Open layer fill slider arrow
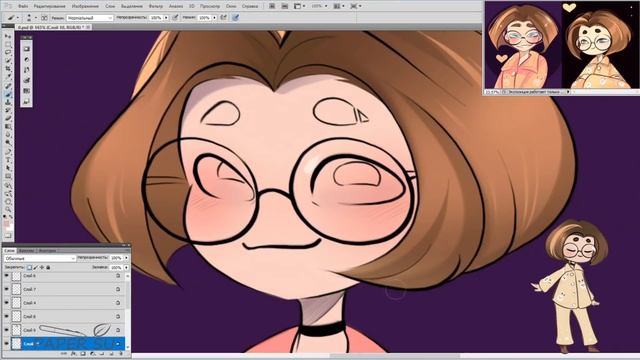 pos(126,267)
